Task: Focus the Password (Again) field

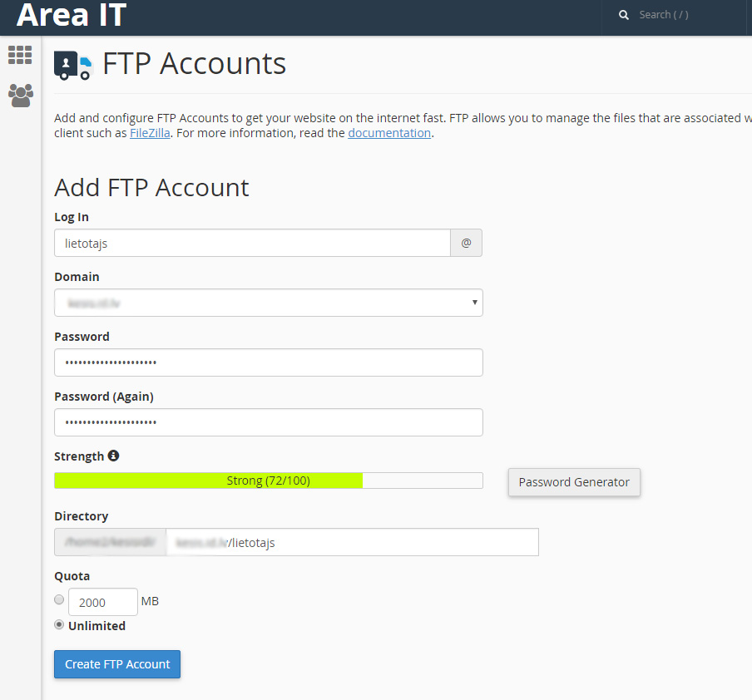Action: [268, 422]
